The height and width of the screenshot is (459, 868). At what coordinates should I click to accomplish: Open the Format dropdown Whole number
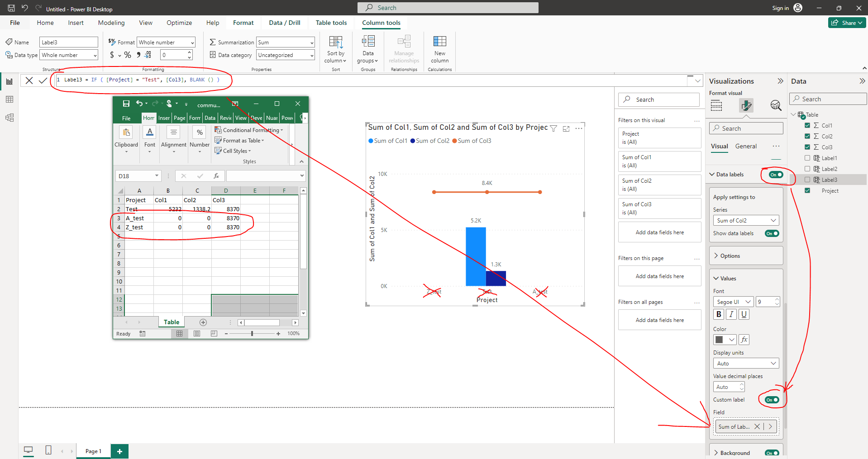tap(166, 42)
